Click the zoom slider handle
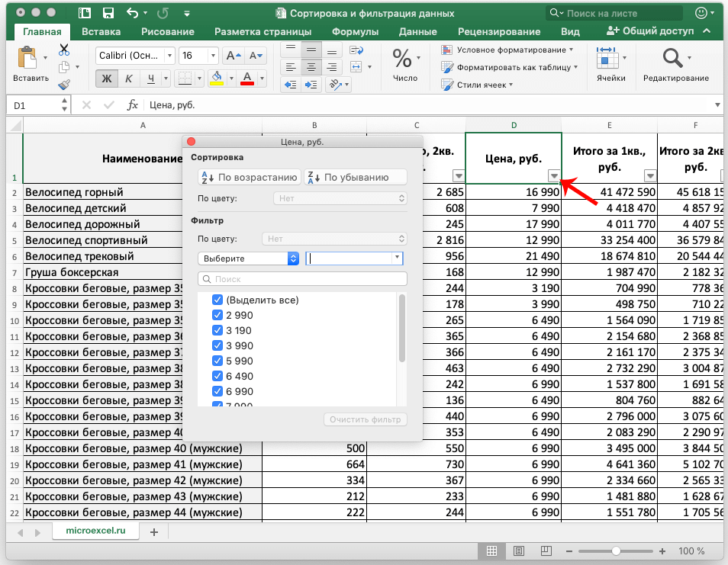 click(x=616, y=551)
